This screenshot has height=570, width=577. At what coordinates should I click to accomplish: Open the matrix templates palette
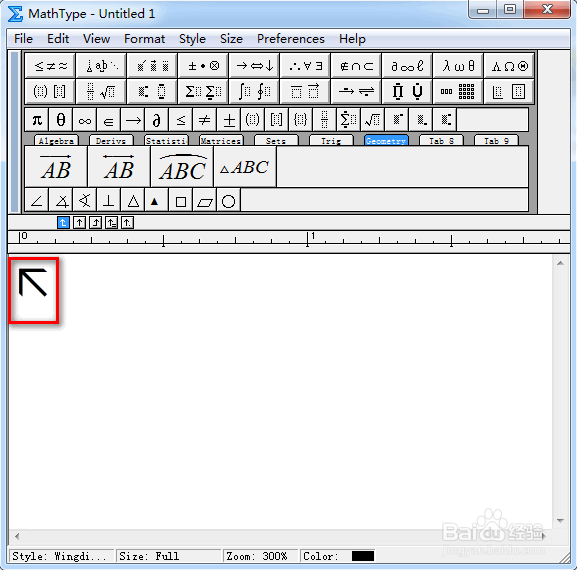point(459,91)
